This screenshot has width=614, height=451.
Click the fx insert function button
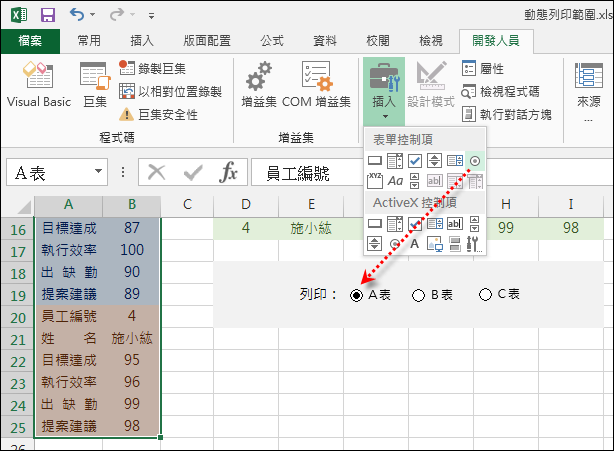pyautogui.click(x=229, y=172)
